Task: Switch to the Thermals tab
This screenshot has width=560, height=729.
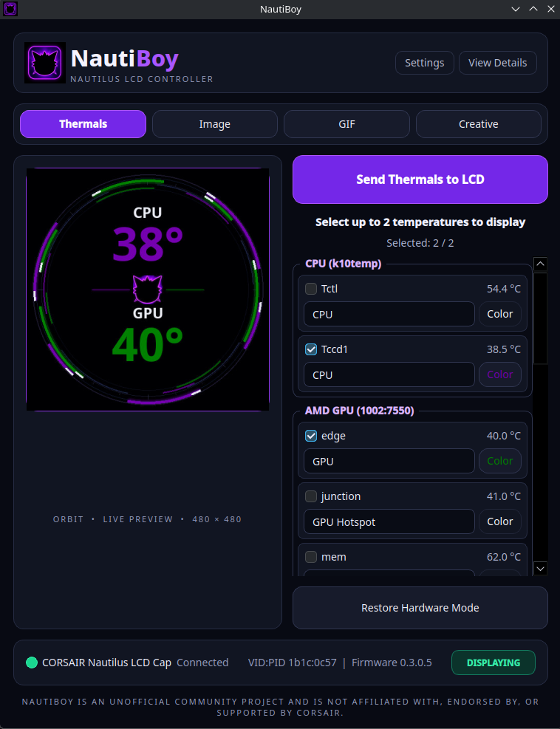Action: (x=83, y=124)
